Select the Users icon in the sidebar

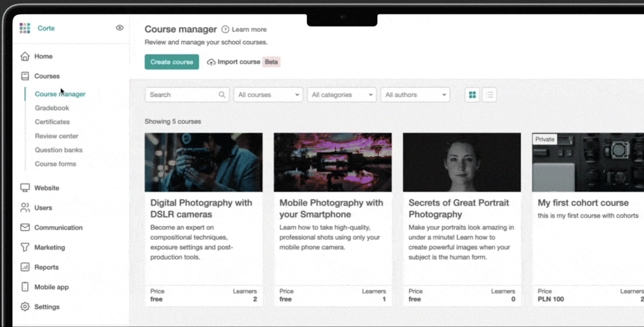(x=25, y=208)
